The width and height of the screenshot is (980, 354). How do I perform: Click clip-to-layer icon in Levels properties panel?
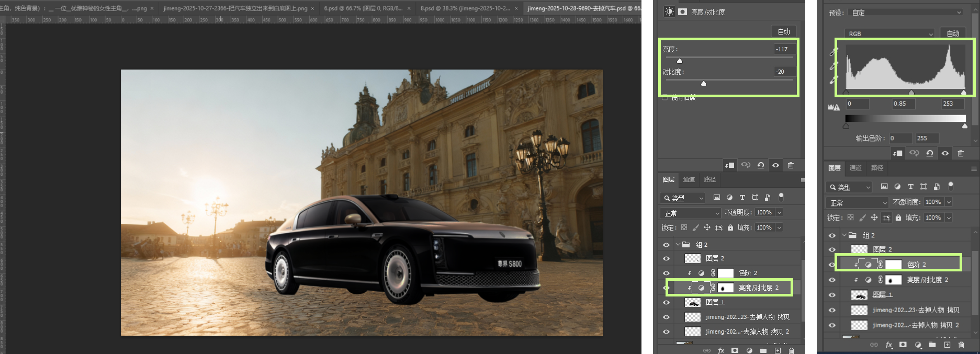(897, 153)
